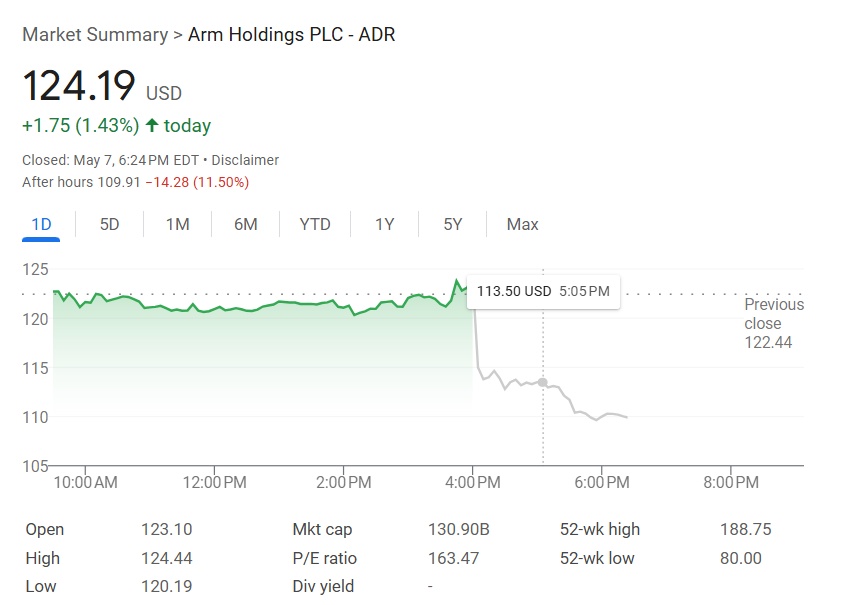853x605 pixels.
Task: Open the Market Summary breadcrumb link
Action: pyautogui.click(x=95, y=35)
